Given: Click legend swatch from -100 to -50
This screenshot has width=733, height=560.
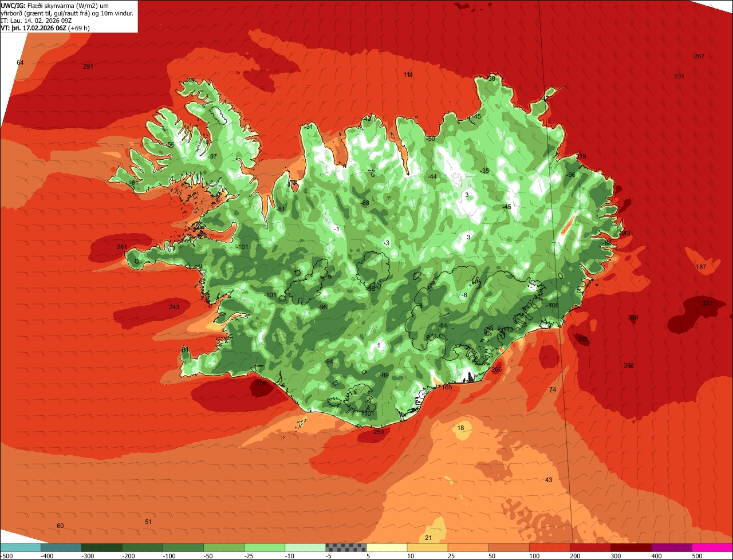Looking at the screenshot, I should (x=183, y=547).
